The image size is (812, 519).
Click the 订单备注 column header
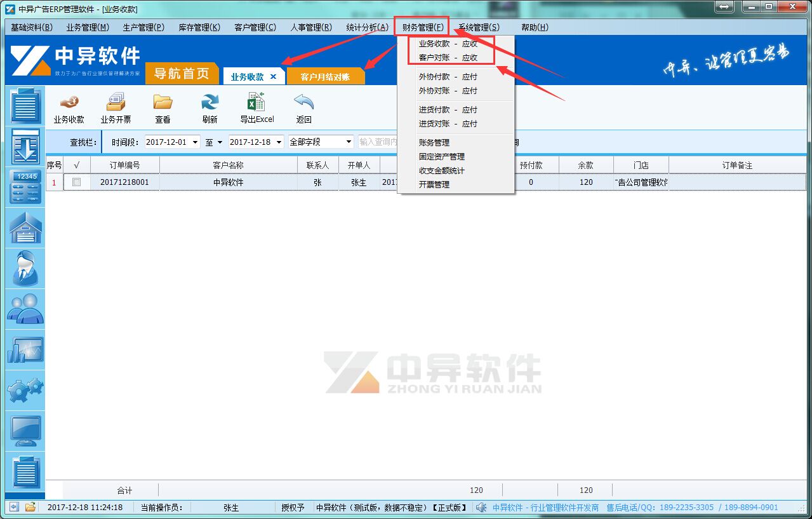[737, 165]
